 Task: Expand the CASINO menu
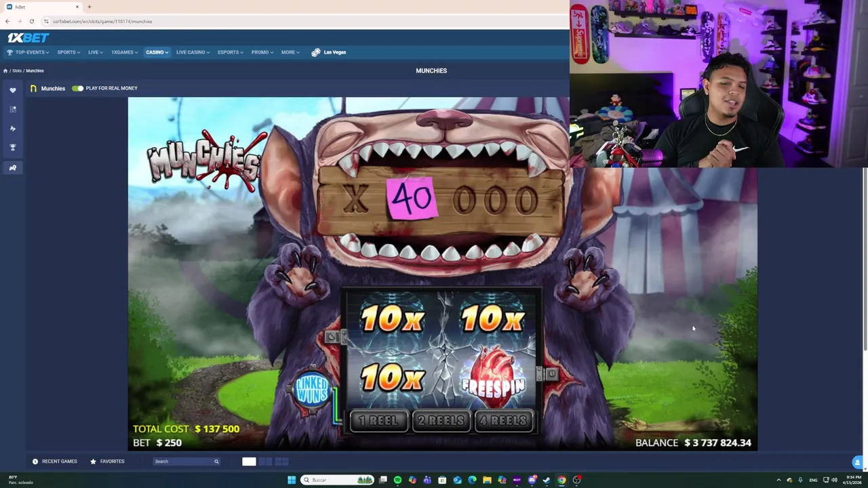pyautogui.click(x=157, y=52)
